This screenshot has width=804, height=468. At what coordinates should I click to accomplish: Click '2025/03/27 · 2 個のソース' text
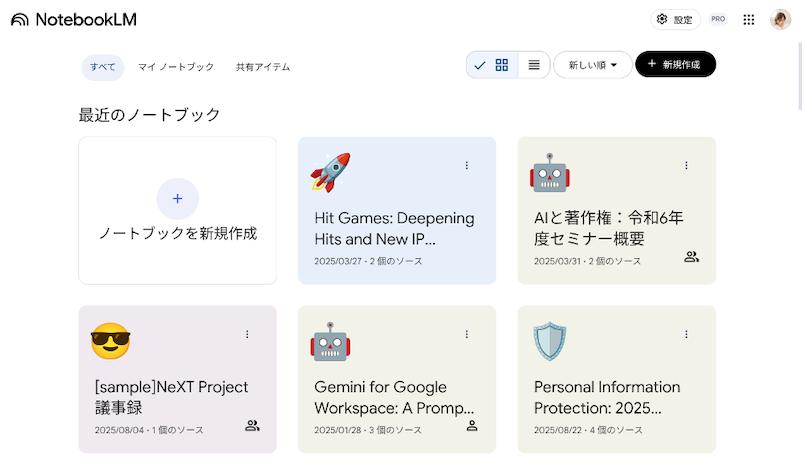pyautogui.click(x=368, y=261)
